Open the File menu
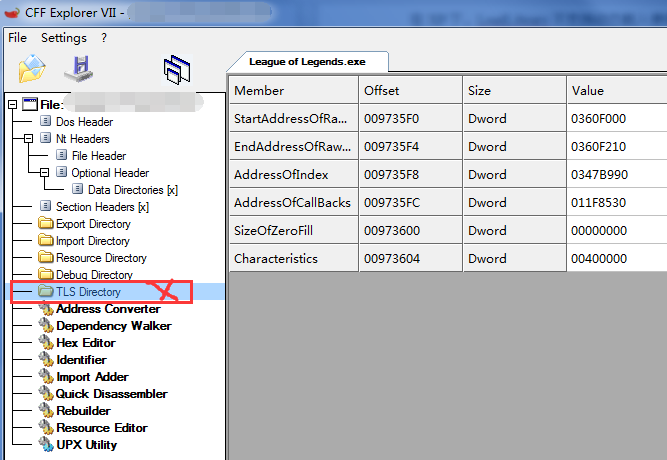This screenshot has width=667, height=460. 17,38
